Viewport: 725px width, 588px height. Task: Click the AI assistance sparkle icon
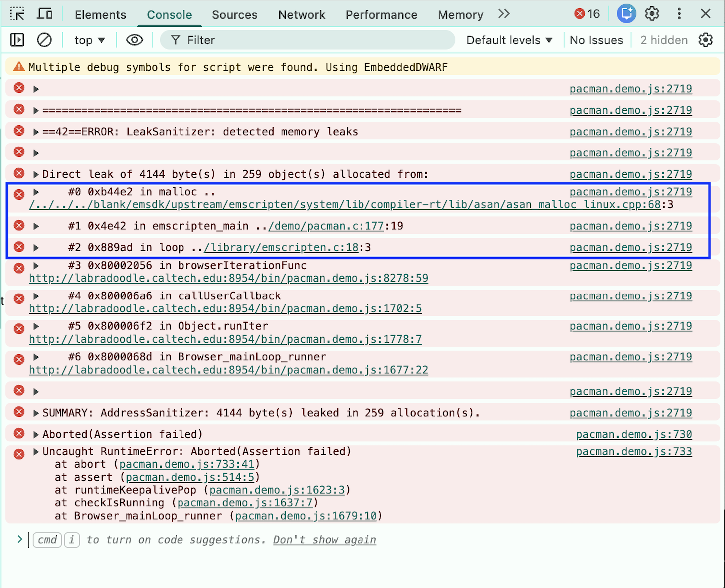[626, 14]
